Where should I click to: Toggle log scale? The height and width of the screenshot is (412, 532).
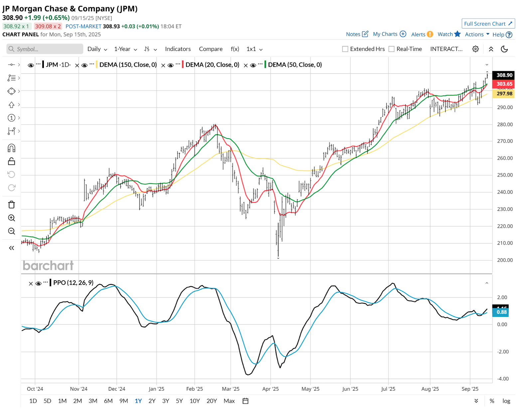[x=506, y=401]
